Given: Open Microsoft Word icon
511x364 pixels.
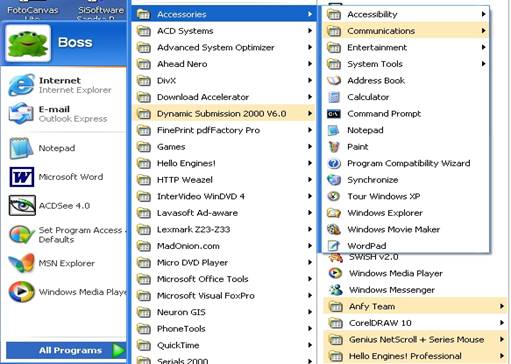Looking at the screenshot, I should pyautogui.click(x=22, y=177).
